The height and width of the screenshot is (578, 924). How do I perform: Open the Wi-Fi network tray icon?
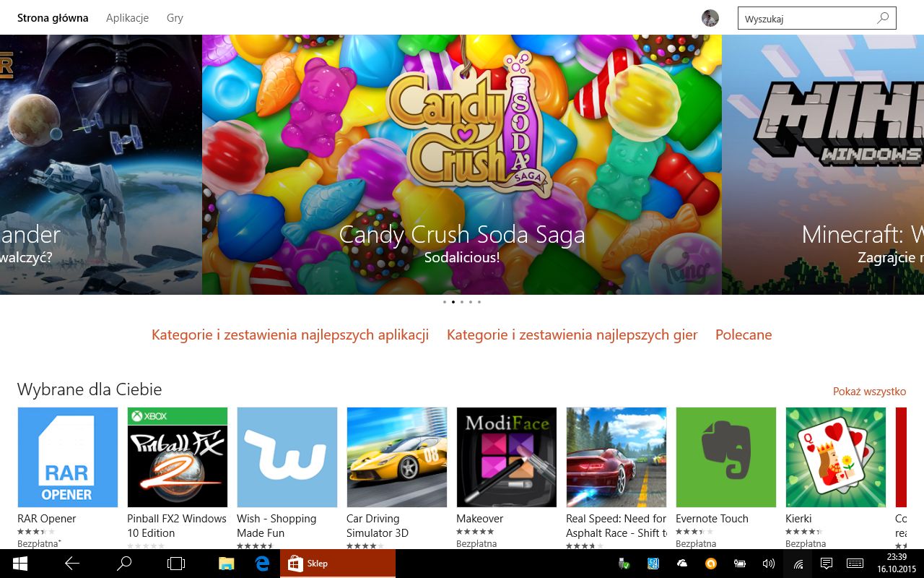(x=798, y=564)
